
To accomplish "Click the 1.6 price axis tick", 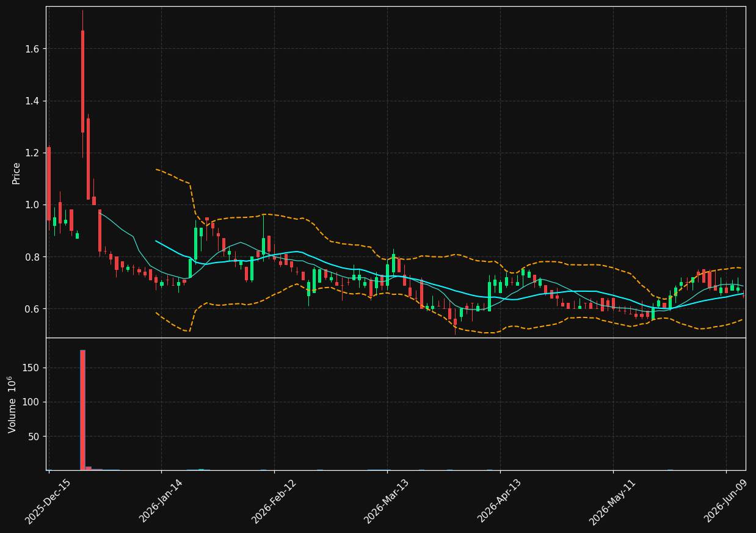I will (33, 49).
